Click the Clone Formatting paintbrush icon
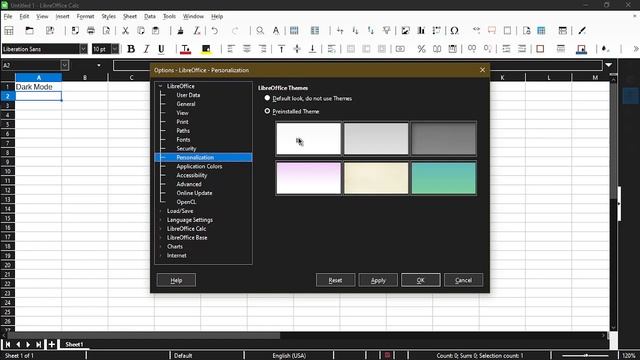 click(x=180, y=31)
